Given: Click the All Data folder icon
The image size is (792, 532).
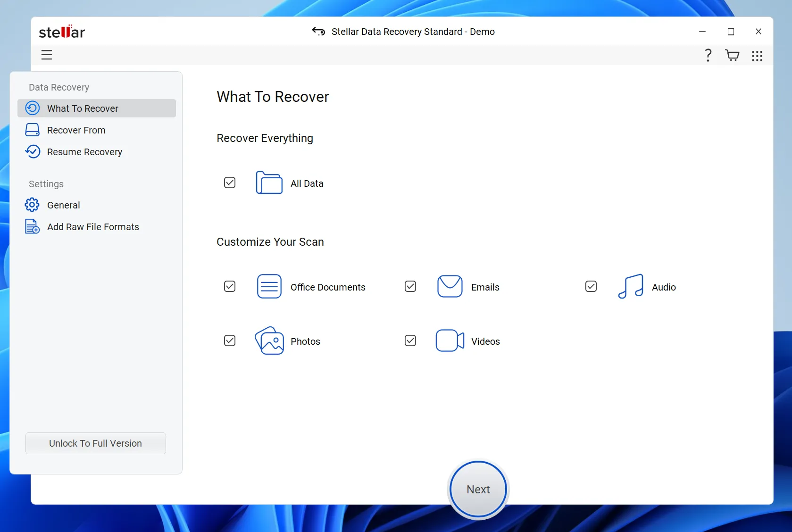Looking at the screenshot, I should pyautogui.click(x=269, y=183).
